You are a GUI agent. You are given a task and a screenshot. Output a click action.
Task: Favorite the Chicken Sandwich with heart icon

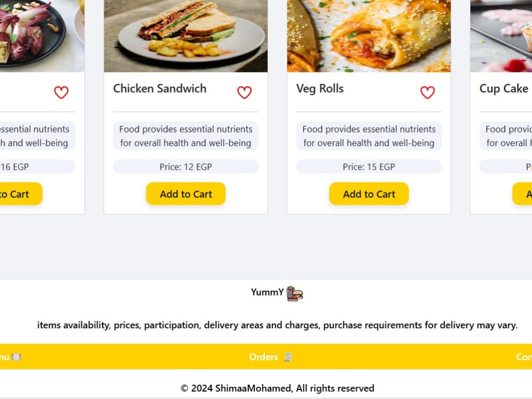(244, 92)
